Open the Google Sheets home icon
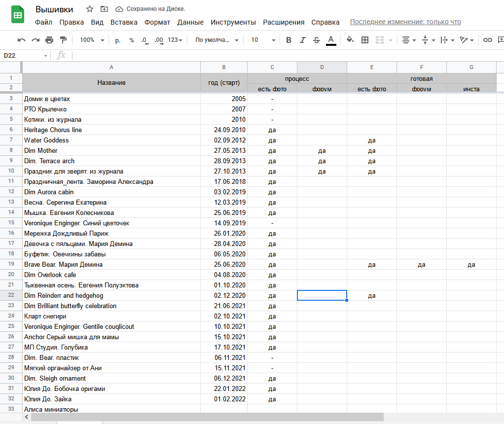The height and width of the screenshot is (424, 504). point(18,15)
